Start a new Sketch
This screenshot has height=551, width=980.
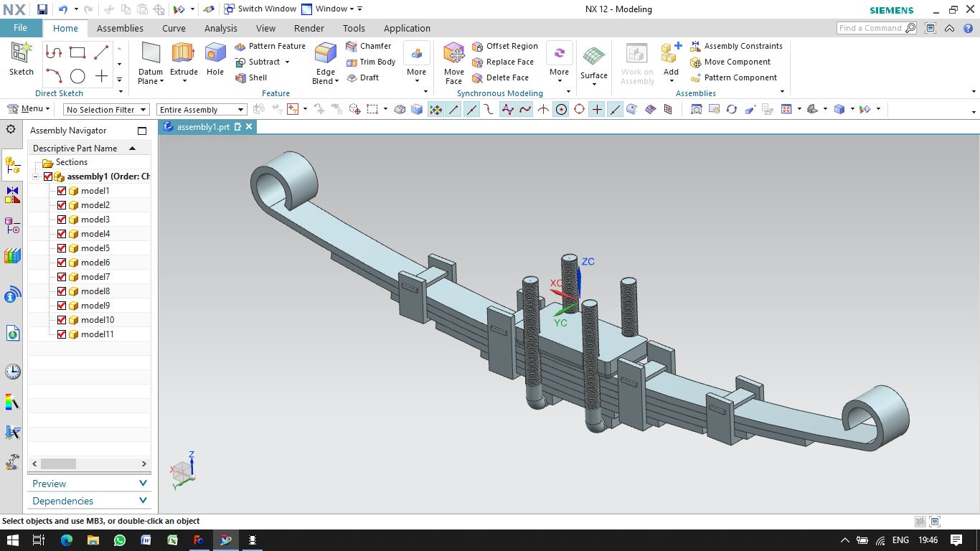[22, 59]
